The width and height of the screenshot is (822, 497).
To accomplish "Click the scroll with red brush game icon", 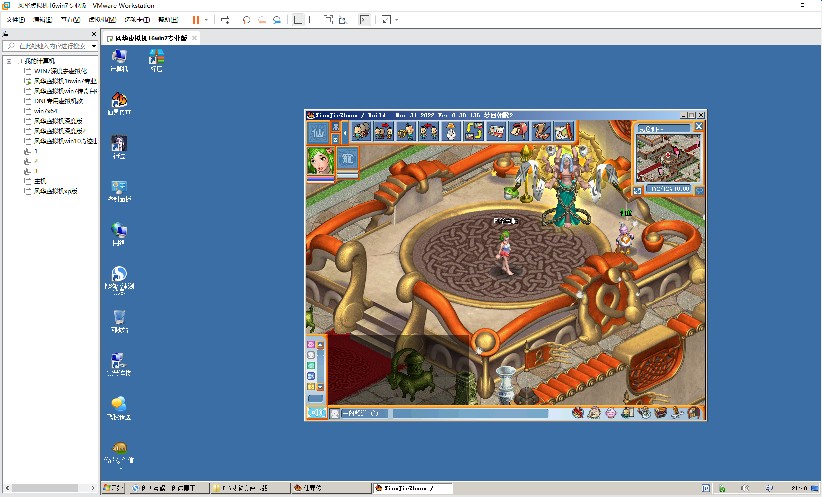I will (x=564, y=131).
